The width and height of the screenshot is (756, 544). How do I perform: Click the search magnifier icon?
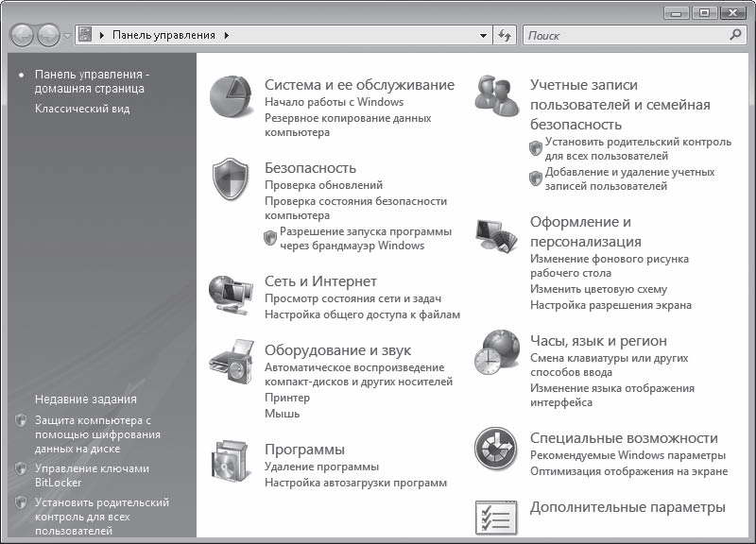(736, 35)
